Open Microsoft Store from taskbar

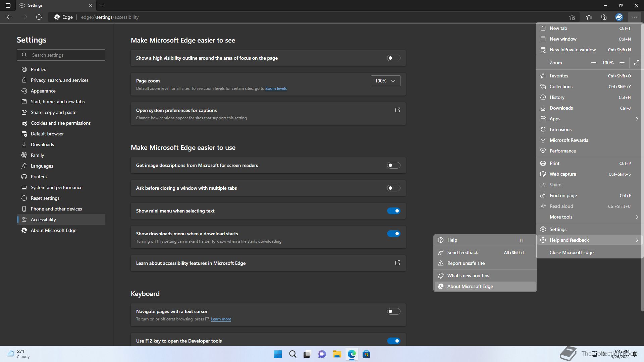(366, 354)
